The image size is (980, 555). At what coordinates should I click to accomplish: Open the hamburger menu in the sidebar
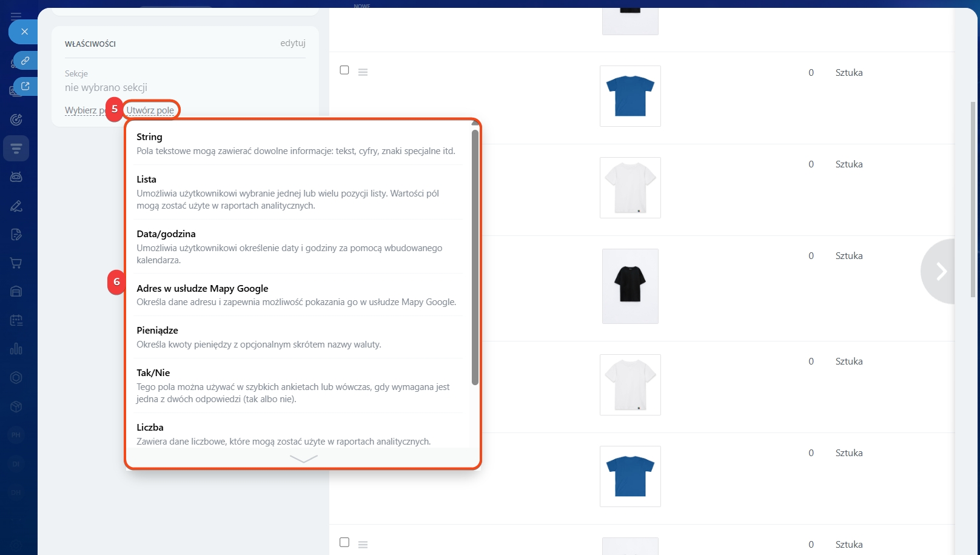pyautogui.click(x=16, y=16)
